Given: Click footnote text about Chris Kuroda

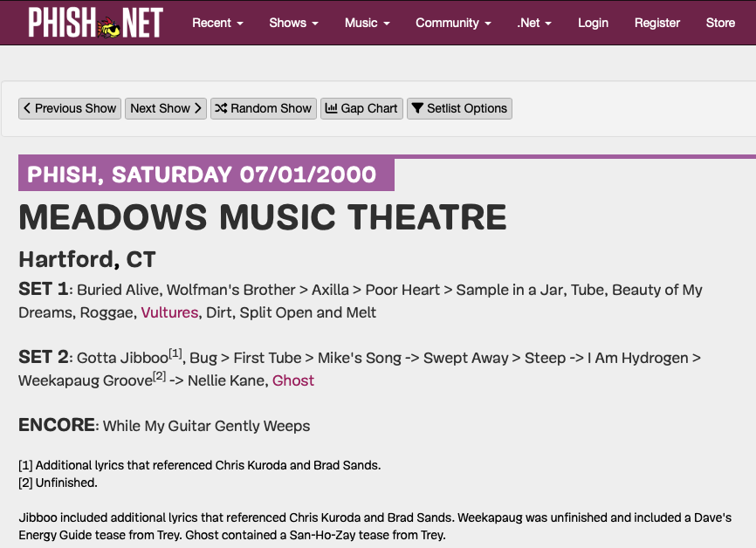Looking at the screenshot, I should [x=200, y=465].
